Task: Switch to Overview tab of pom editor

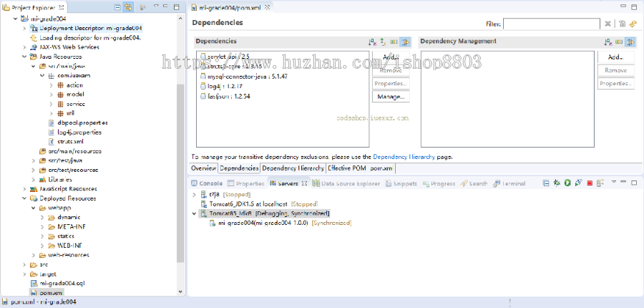Action: pyautogui.click(x=204, y=168)
